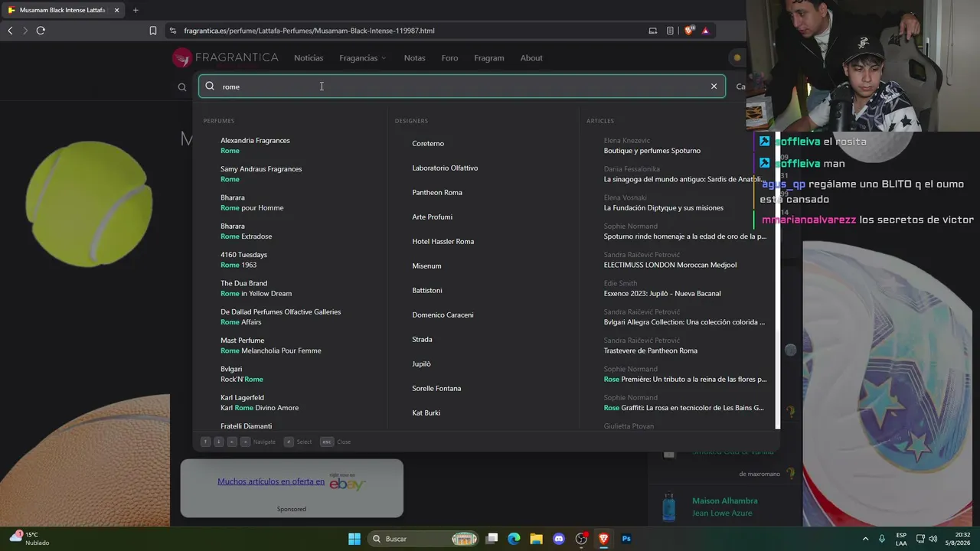Open the Brave Shields icon
980x551 pixels.
click(689, 31)
